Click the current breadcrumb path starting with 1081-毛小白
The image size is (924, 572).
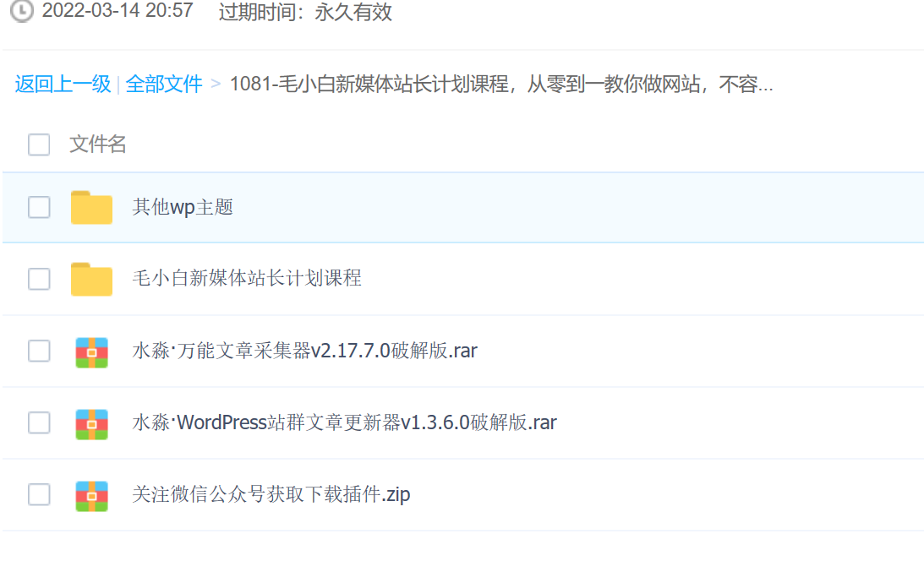(501, 84)
